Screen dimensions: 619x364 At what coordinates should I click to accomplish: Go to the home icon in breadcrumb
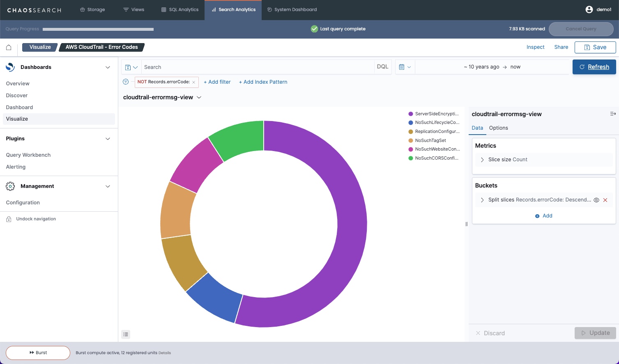[x=9, y=47]
